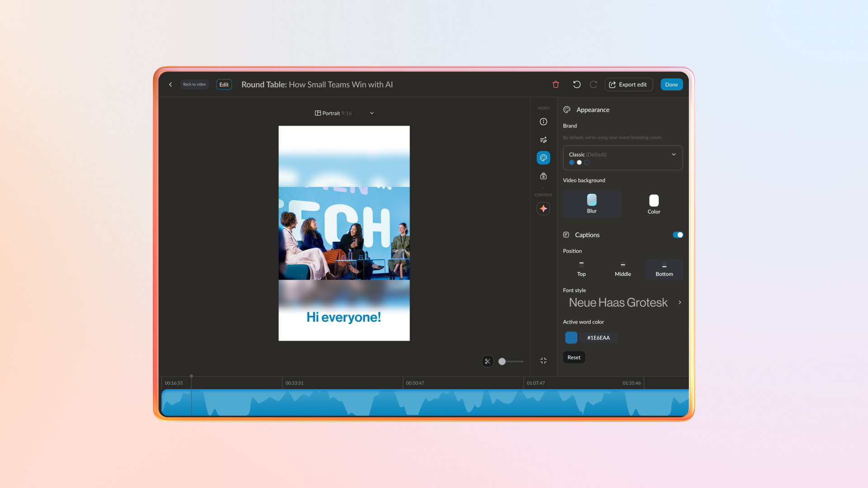Open the Appearance palette icon in sidebar
The width and height of the screenshot is (868, 488).
coord(543,157)
